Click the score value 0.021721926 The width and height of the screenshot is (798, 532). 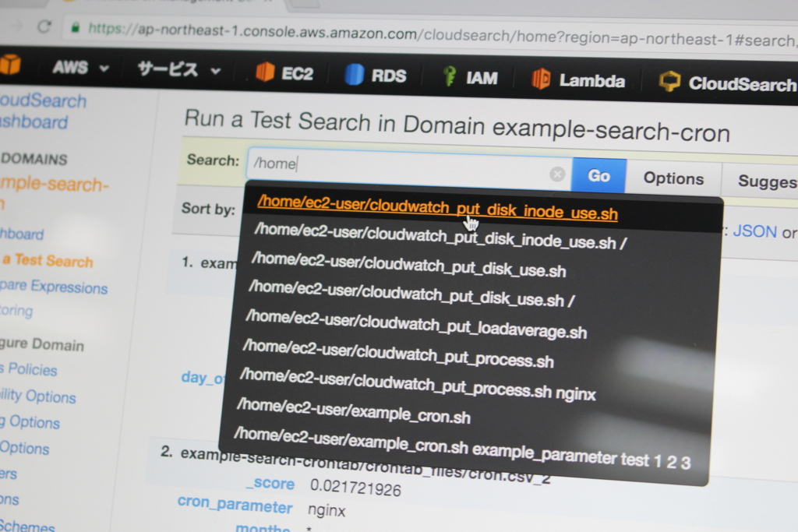tap(355, 488)
